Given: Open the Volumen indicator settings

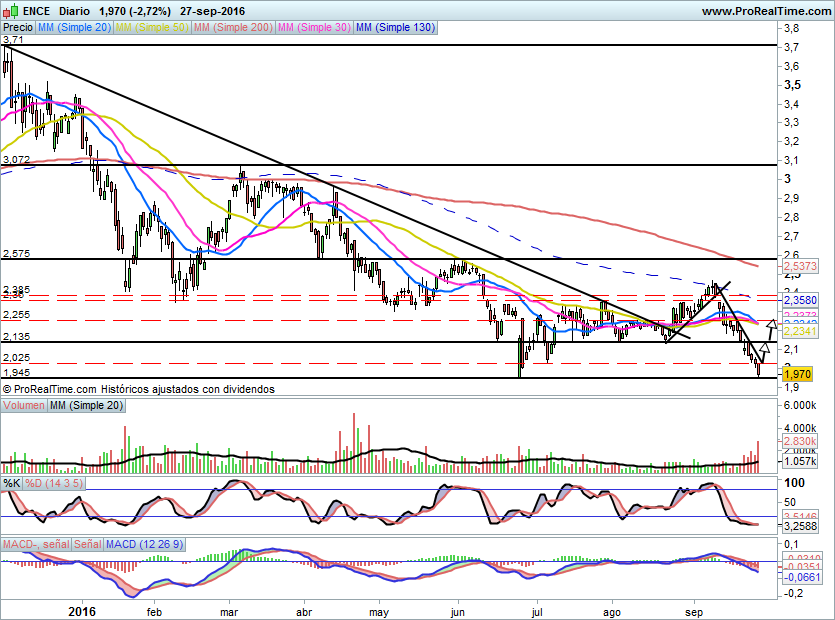Looking at the screenshot, I should point(25,405).
